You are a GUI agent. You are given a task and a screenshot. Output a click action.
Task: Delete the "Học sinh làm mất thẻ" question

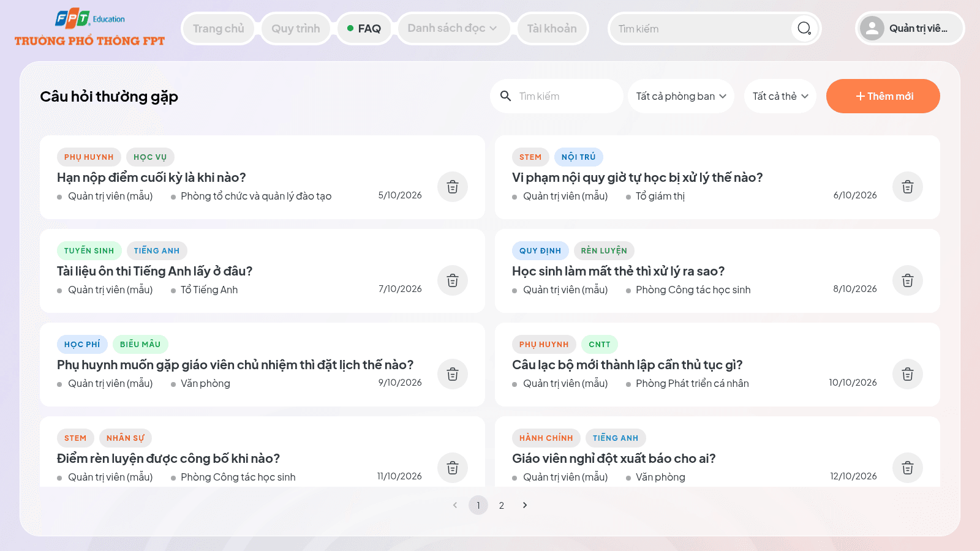908,280
